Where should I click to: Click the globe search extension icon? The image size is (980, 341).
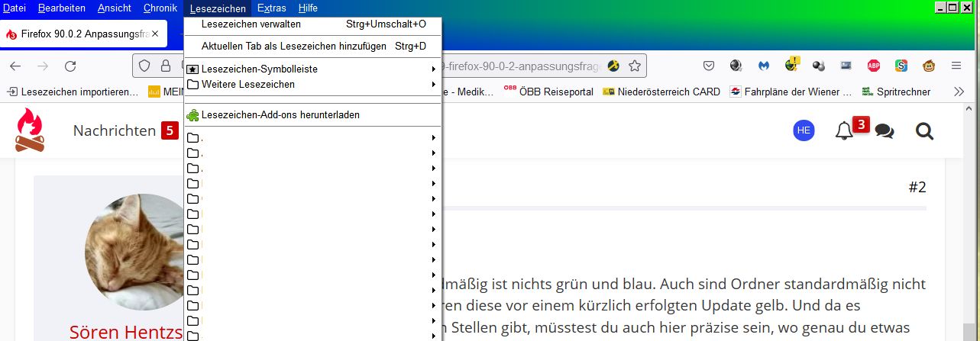(x=736, y=66)
